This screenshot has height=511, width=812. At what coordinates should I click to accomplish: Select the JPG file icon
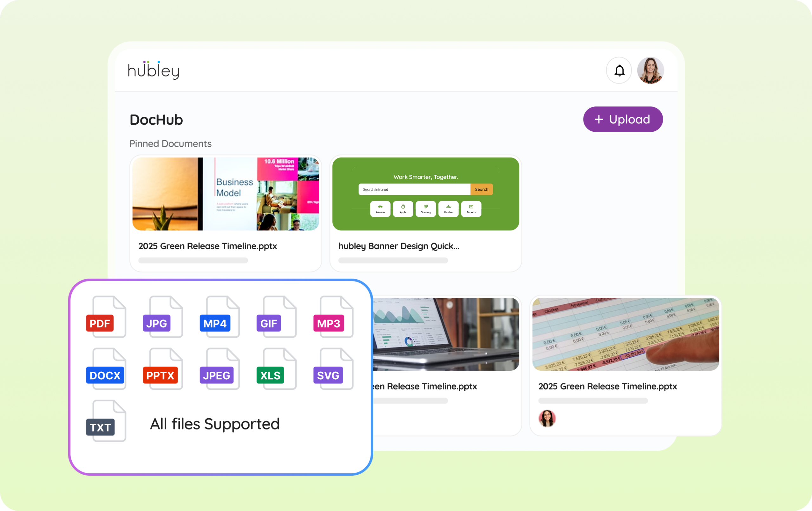point(162,317)
